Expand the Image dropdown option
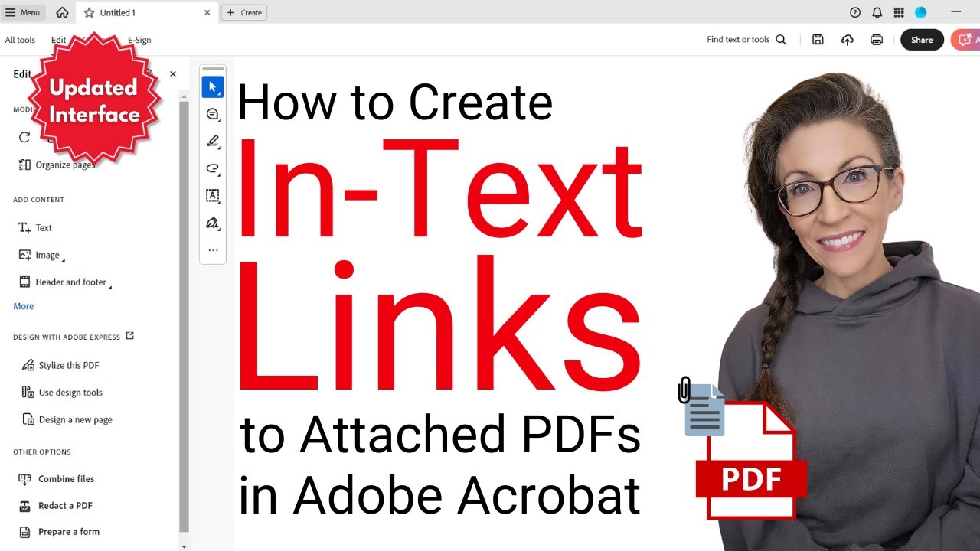The image size is (980, 551). [x=41, y=256]
